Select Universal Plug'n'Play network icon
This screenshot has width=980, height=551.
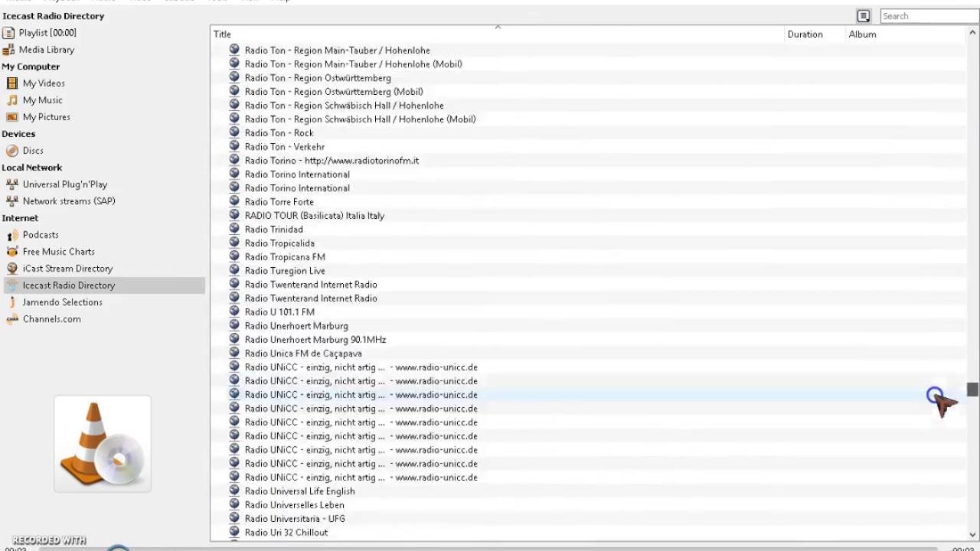tap(12, 184)
